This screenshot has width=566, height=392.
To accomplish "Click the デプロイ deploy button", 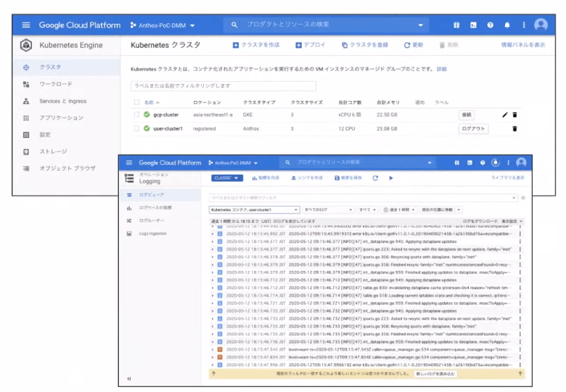I will (x=310, y=45).
